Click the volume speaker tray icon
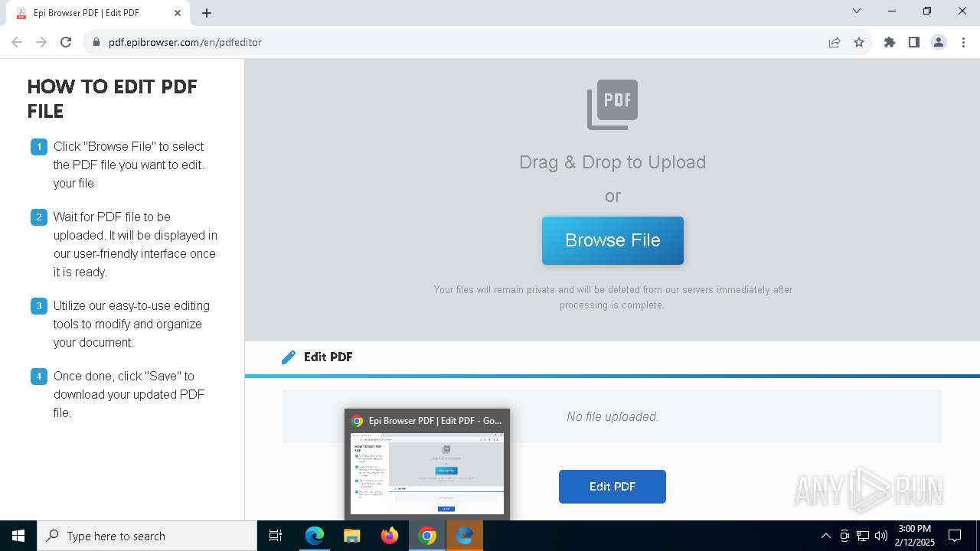Image resolution: width=980 pixels, height=551 pixels. 881,536
